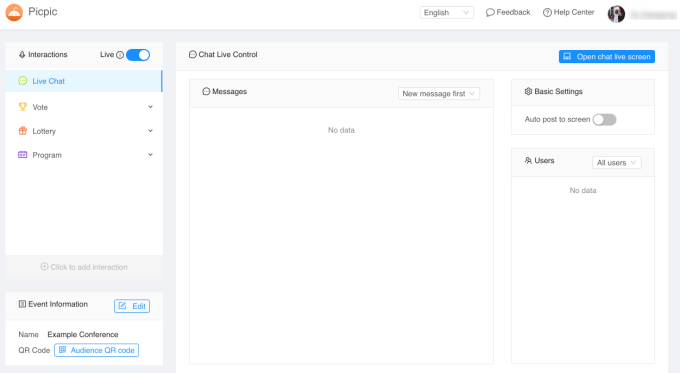
Task: Click the Chat Live Control heading
Action: point(228,55)
